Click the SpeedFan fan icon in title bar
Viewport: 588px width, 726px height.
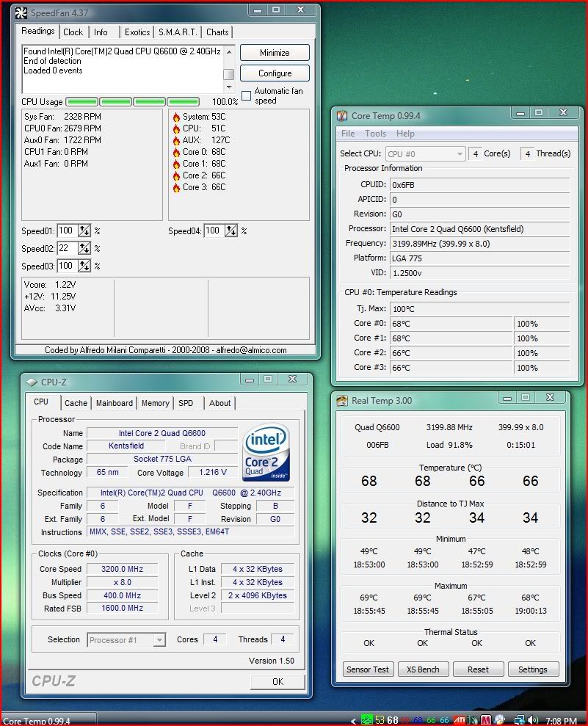click(21, 13)
